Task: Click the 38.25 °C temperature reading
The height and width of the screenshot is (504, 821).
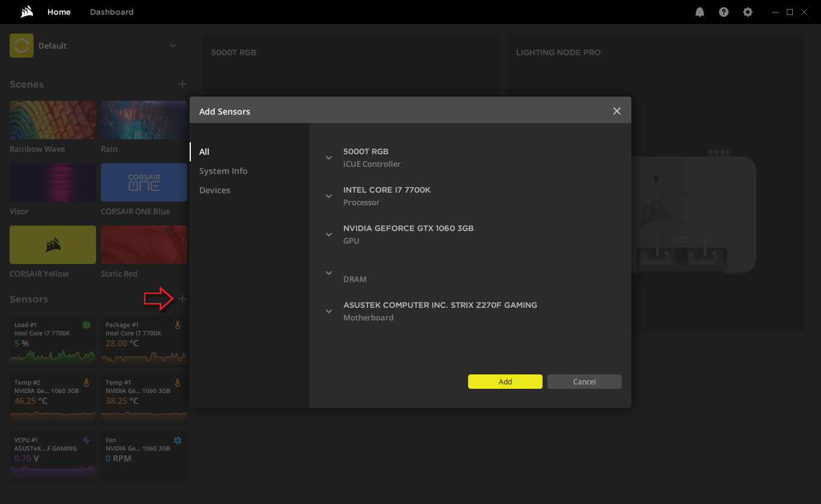Action: [122, 401]
